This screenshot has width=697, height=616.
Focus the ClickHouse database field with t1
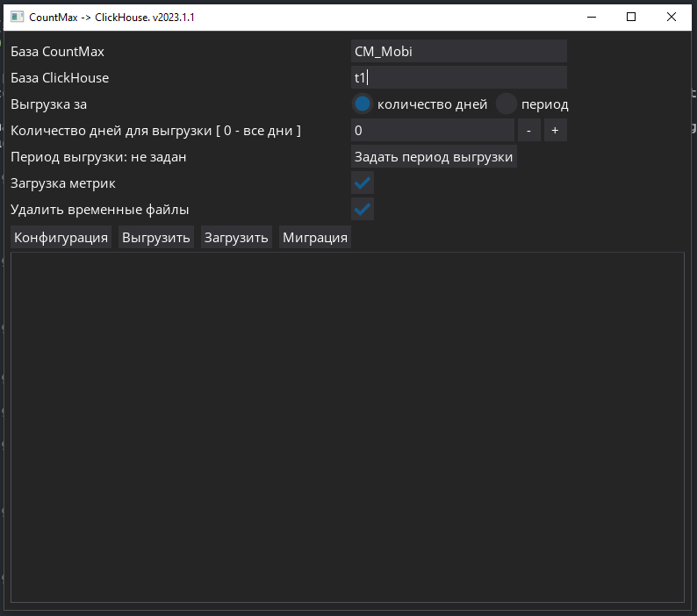(459, 77)
